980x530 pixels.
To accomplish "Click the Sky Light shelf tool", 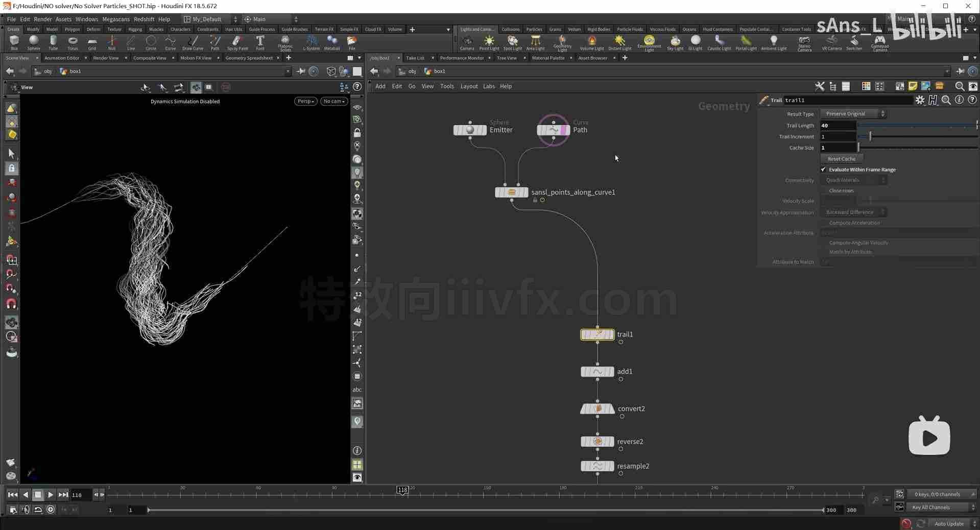I will tap(675, 42).
